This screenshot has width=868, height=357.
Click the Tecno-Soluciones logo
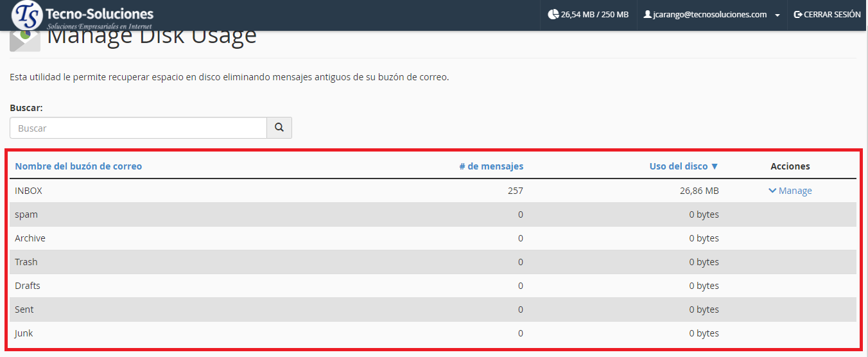pyautogui.click(x=83, y=15)
